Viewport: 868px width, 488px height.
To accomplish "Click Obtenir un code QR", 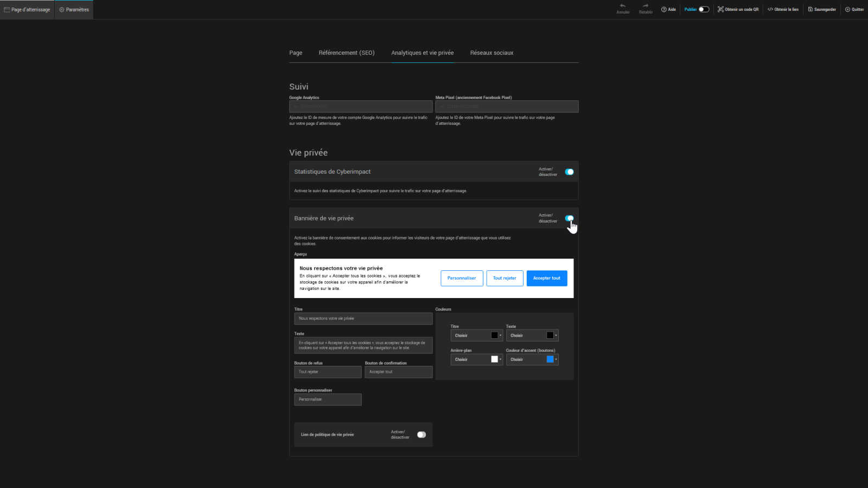I will (738, 9).
